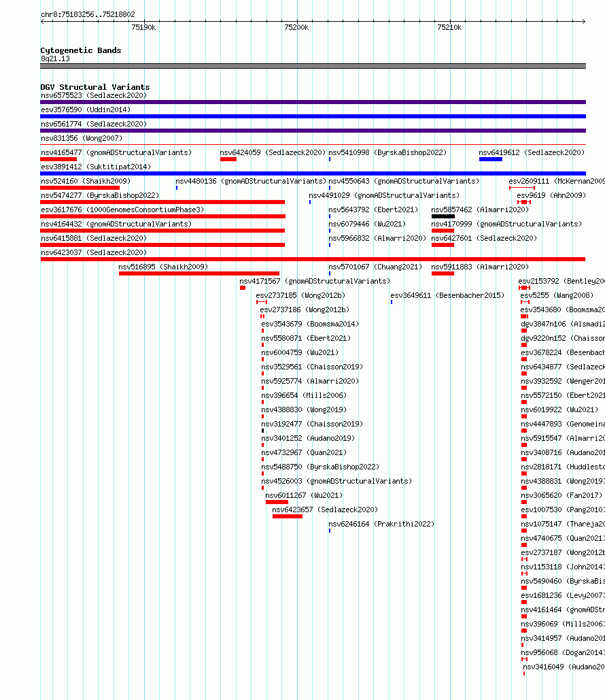This screenshot has height=700, width=605.
Task: Open variant esv3649611 (Besenbacher2015)
Action: coord(447,295)
